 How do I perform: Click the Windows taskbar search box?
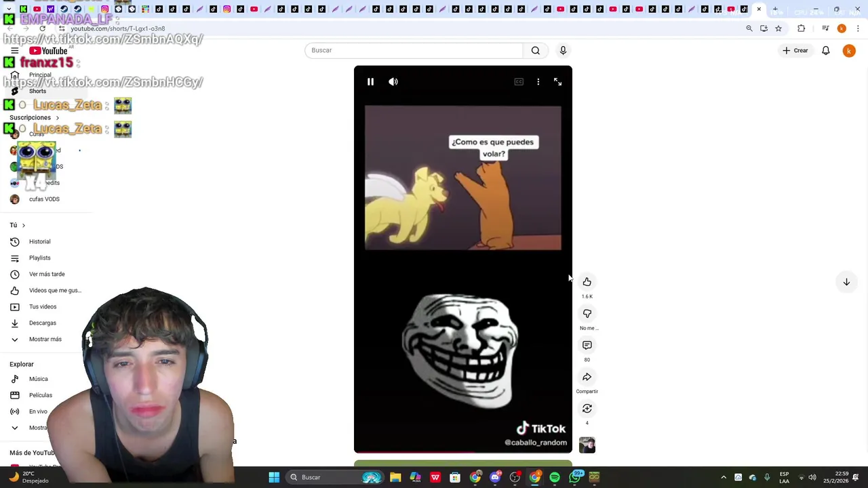click(x=335, y=477)
